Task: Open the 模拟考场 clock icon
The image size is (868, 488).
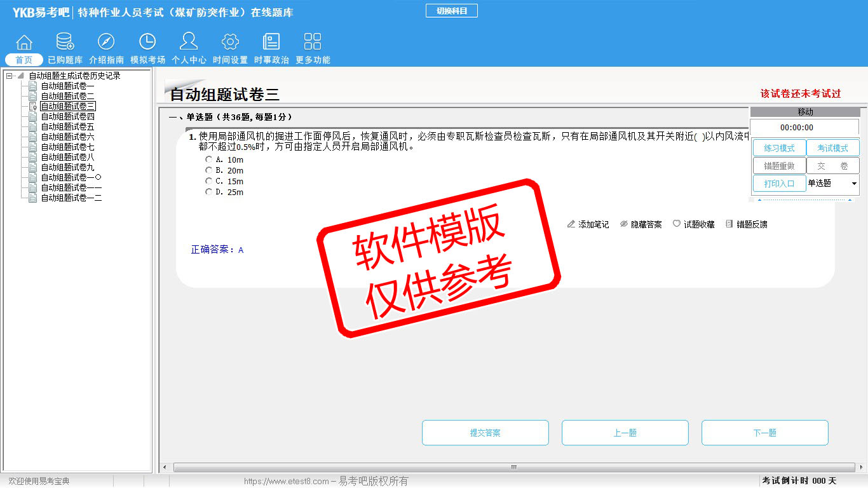Action: point(147,43)
